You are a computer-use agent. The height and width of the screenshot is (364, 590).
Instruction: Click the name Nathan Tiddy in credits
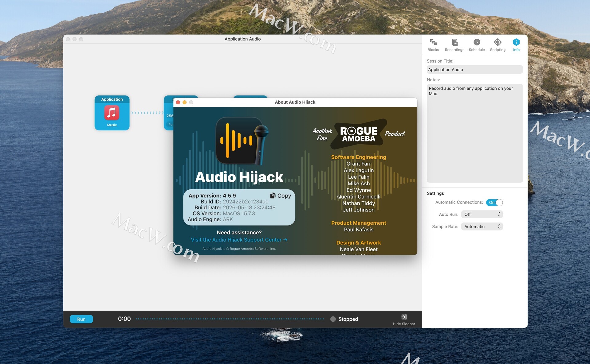coord(359,203)
